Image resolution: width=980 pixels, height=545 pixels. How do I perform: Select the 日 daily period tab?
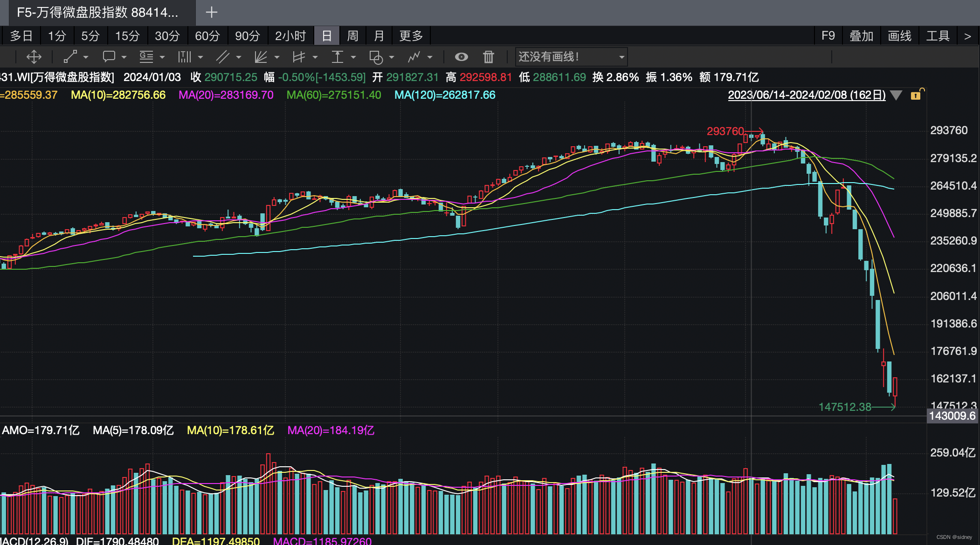pyautogui.click(x=327, y=36)
